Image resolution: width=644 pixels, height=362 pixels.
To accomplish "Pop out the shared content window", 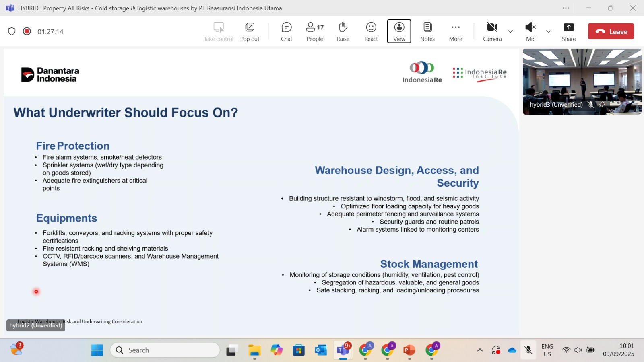I will tap(250, 31).
